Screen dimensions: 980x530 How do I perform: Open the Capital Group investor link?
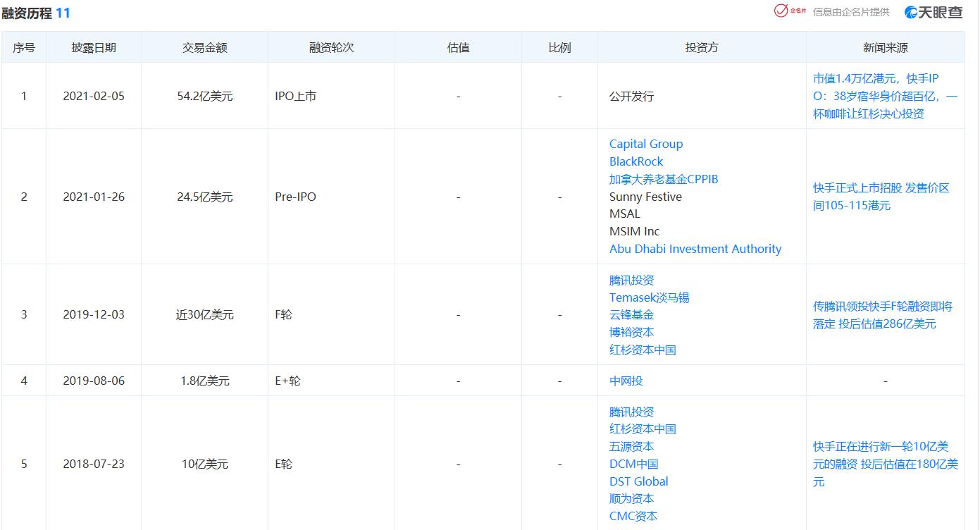646,144
